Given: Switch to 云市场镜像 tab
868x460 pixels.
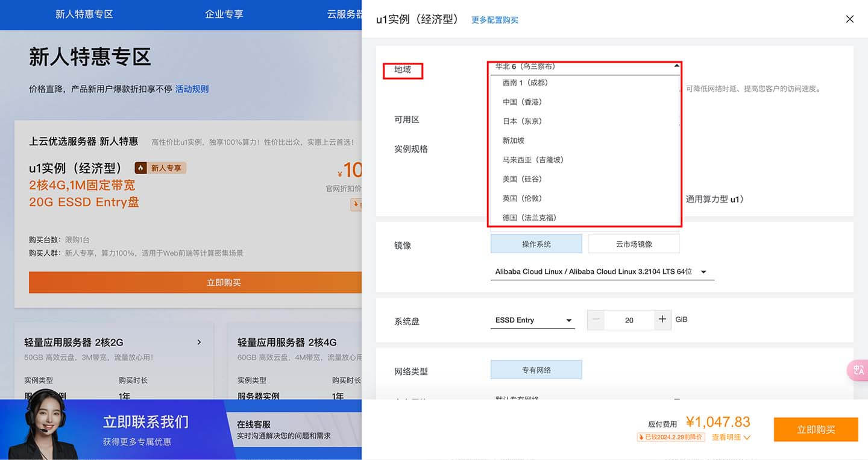Looking at the screenshot, I should 634,244.
